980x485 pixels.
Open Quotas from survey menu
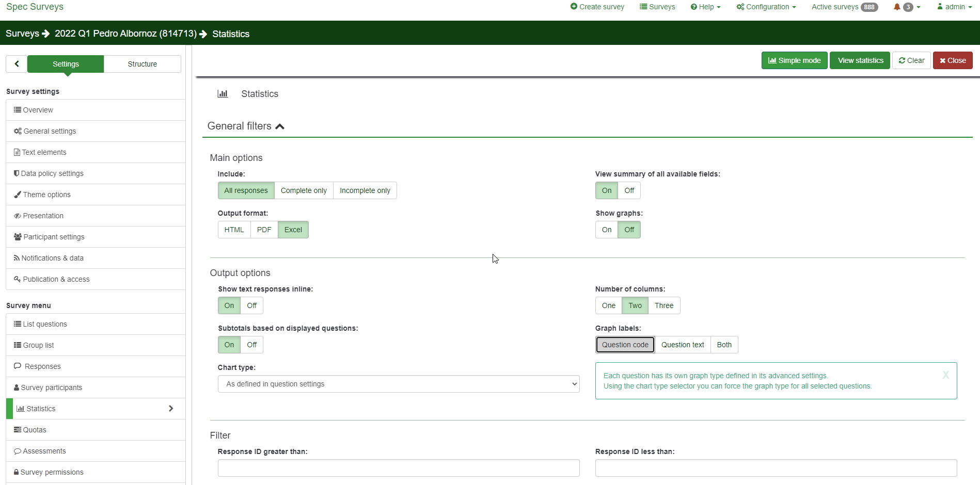pyautogui.click(x=35, y=430)
